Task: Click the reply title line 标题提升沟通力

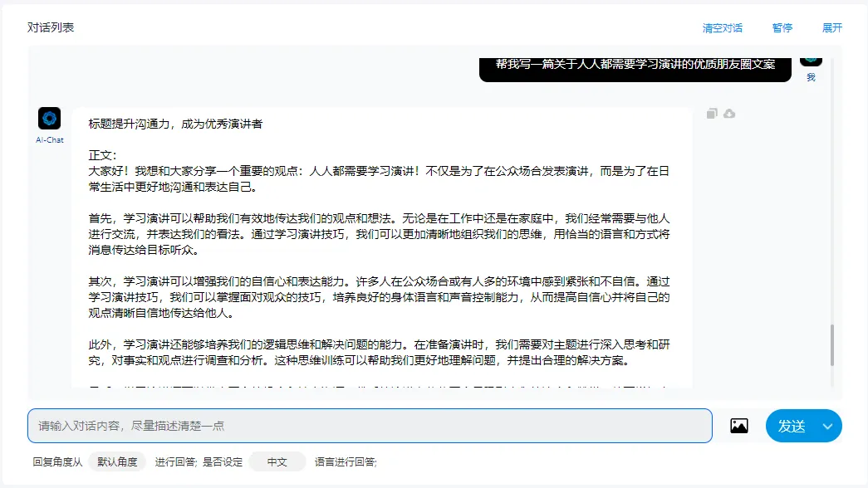Action: click(175, 124)
